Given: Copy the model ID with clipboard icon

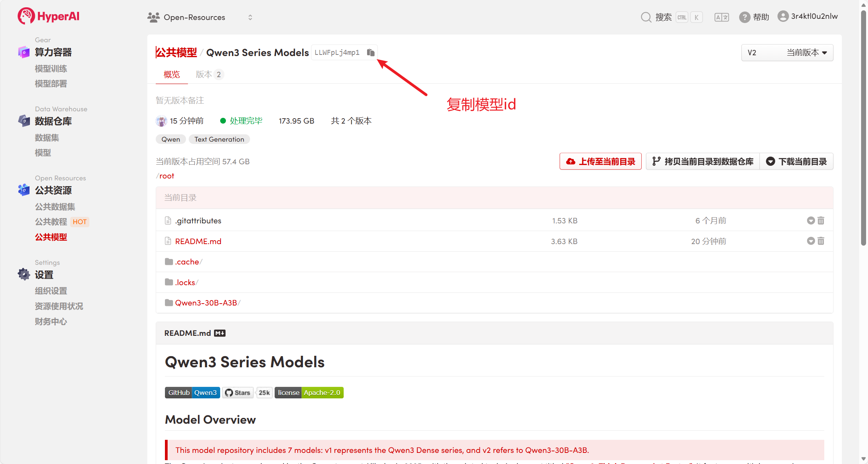Looking at the screenshot, I should click(x=370, y=53).
